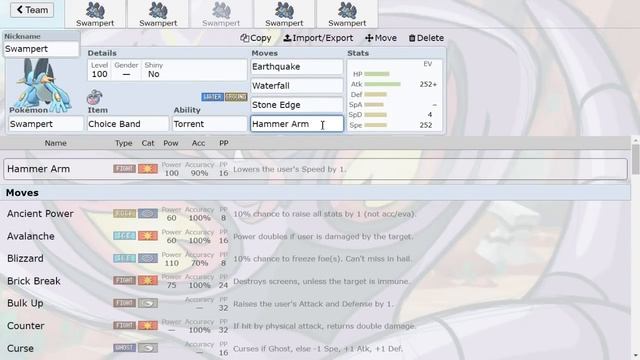The width and height of the screenshot is (640, 360).
Task: Select the Hammer Arm move slot
Action: [x=297, y=124]
